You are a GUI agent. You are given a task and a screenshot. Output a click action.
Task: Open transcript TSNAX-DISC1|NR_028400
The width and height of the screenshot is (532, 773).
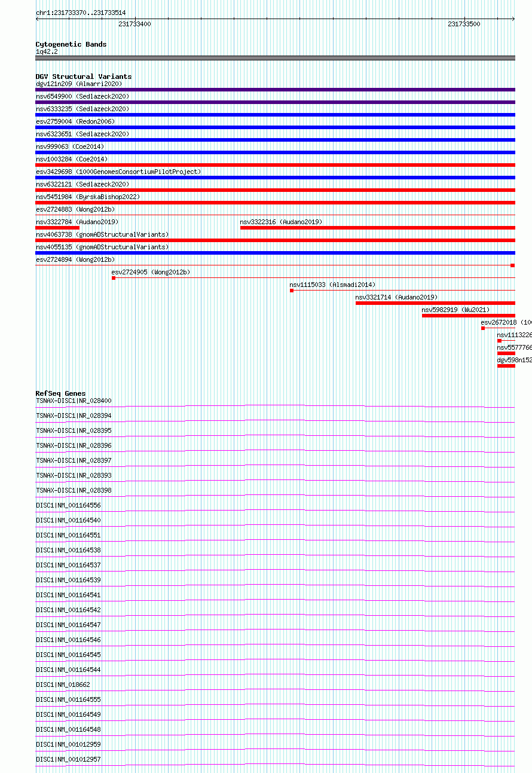coord(74,401)
